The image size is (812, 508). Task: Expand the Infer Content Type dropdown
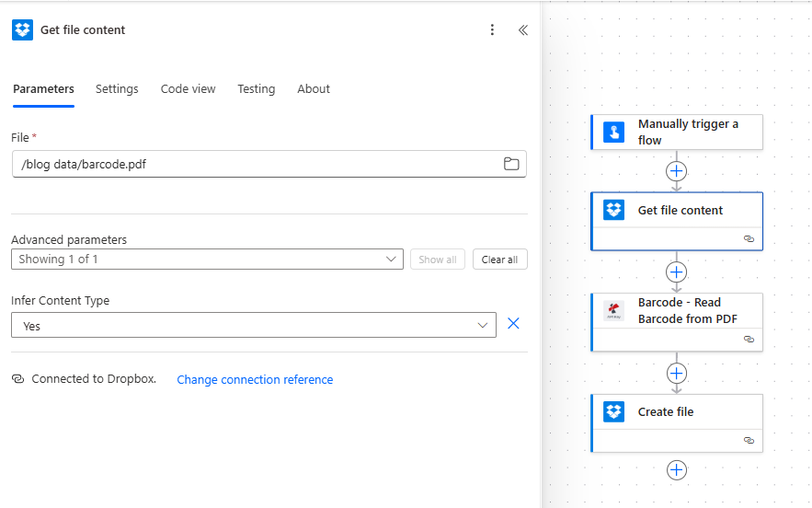click(483, 326)
